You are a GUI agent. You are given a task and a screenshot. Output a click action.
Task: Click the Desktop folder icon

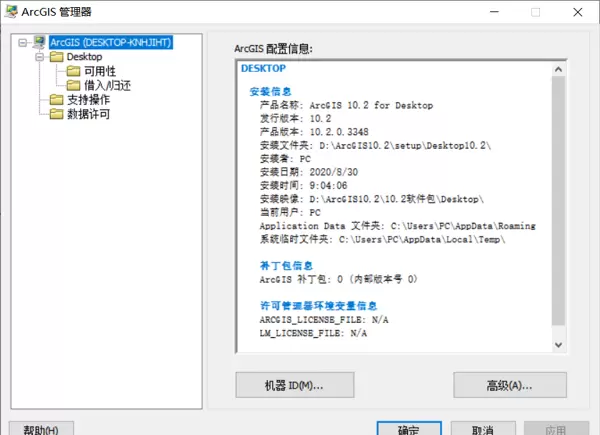pos(57,57)
